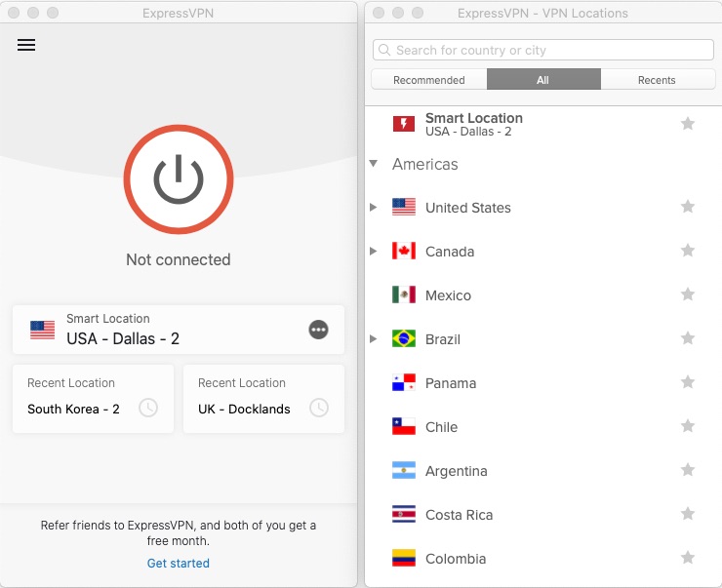This screenshot has width=722, height=588.
Task: Star United States as a favorite
Action: (x=688, y=207)
